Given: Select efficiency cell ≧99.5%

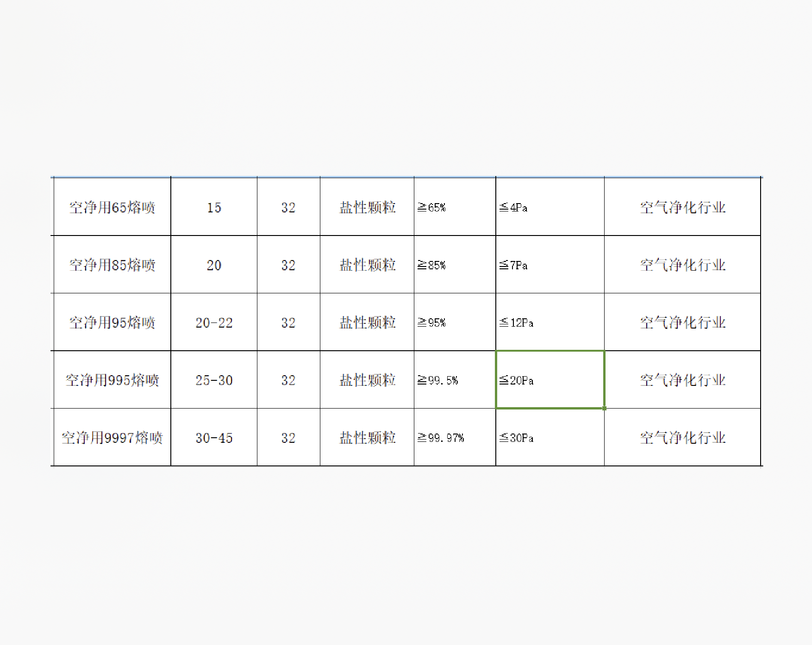Looking at the screenshot, I should pos(455,380).
